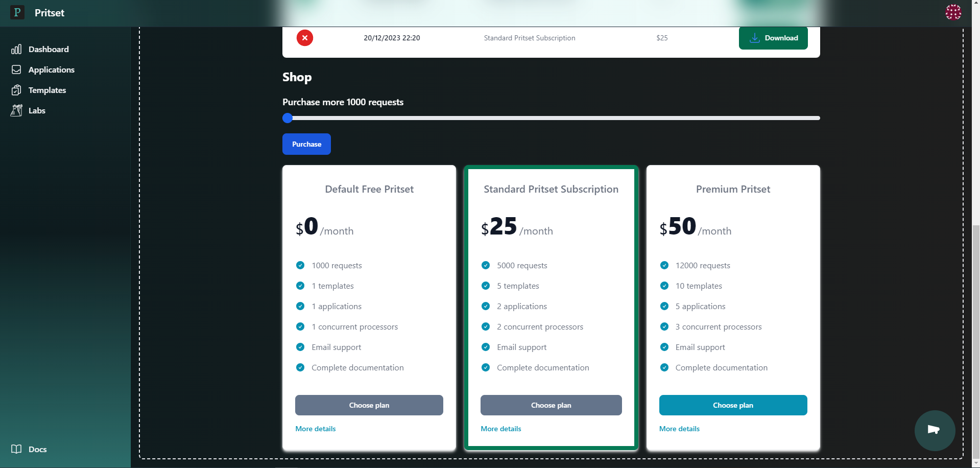Screen dimensions: 980x468
Task: Choose the Standard Pritset Subscription plan
Action: (x=551, y=405)
